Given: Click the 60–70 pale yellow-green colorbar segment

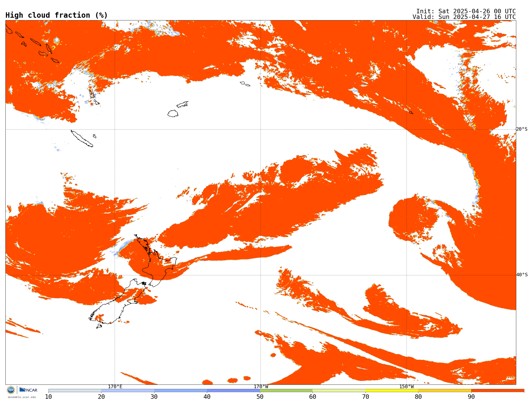Looking at the screenshot, I should [339, 391].
